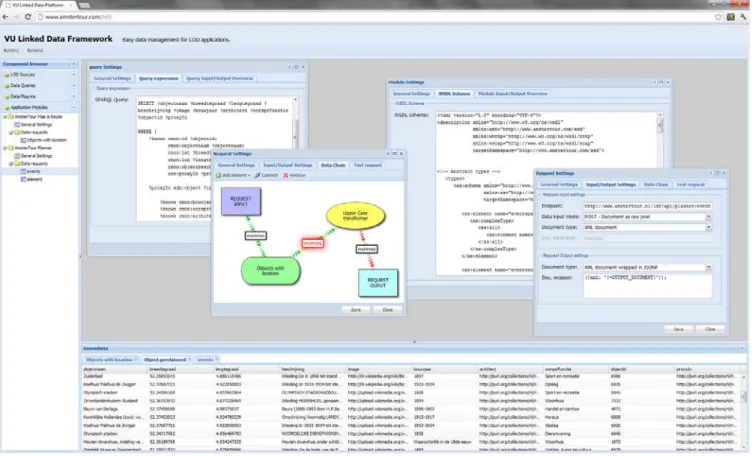Collapse the AmsterTour Planner tree node
Viewport: 752px width, 457px height.
pyautogui.click(x=5, y=148)
